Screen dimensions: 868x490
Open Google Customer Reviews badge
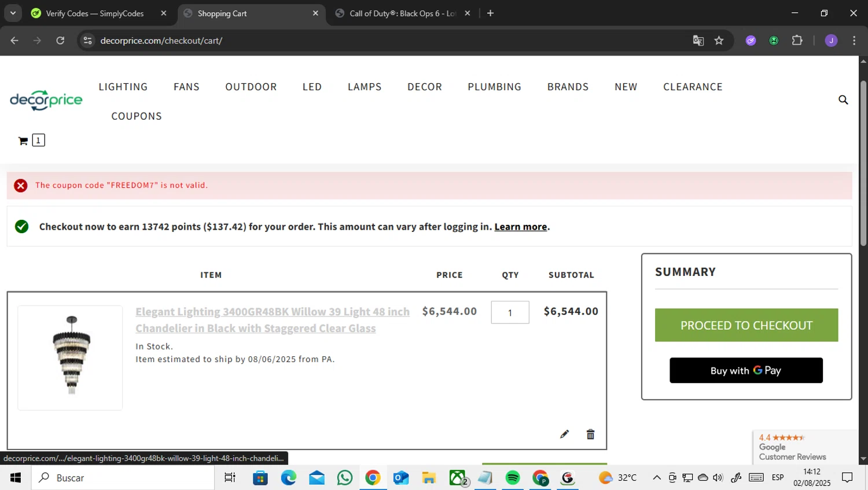point(805,447)
